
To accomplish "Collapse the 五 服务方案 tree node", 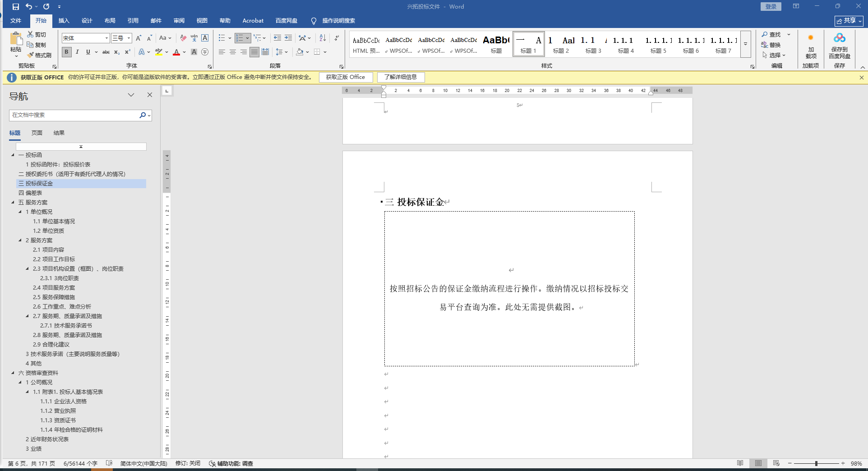I will [x=13, y=203].
